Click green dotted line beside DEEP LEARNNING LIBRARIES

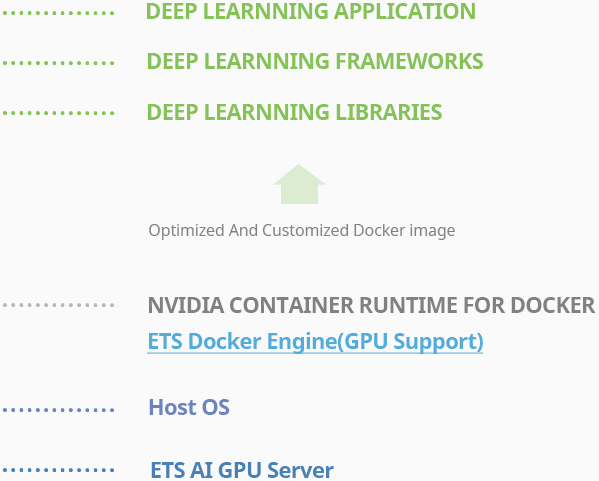pyautogui.click(x=58, y=113)
